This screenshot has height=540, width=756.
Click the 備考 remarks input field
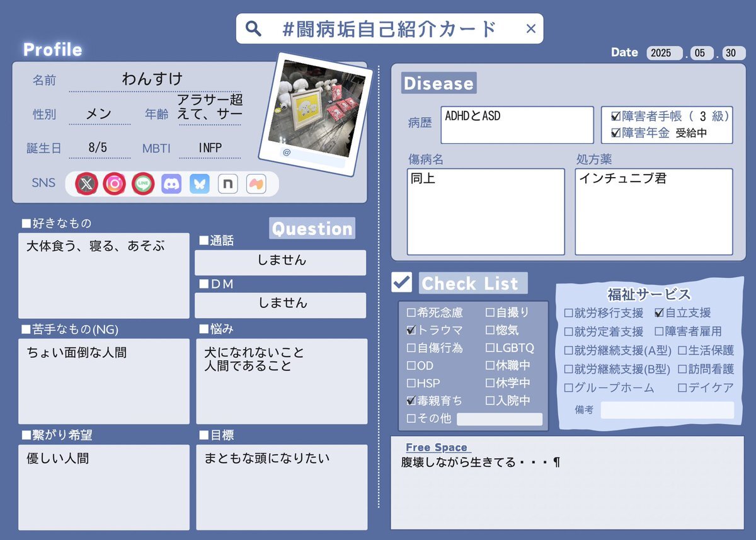coord(667,410)
